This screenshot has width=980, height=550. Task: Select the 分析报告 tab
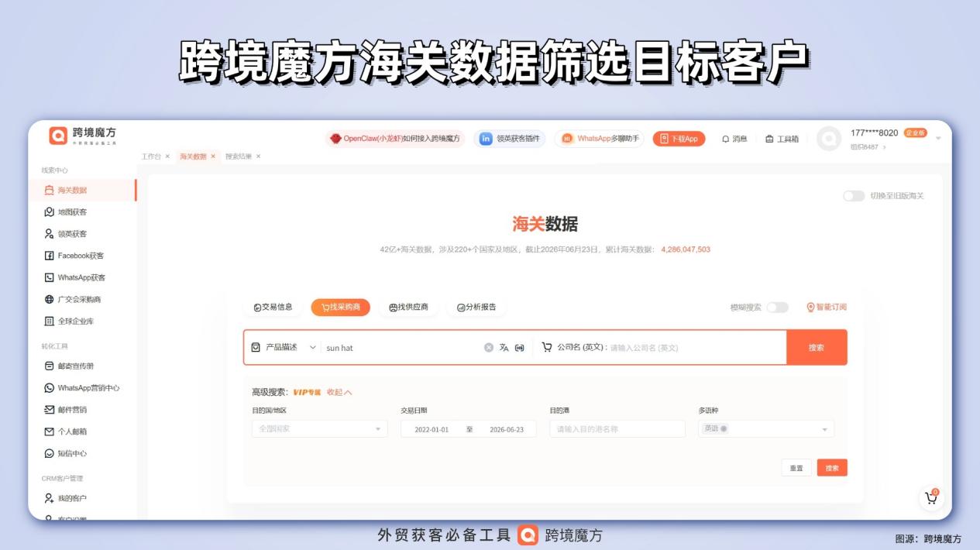pyautogui.click(x=476, y=307)
